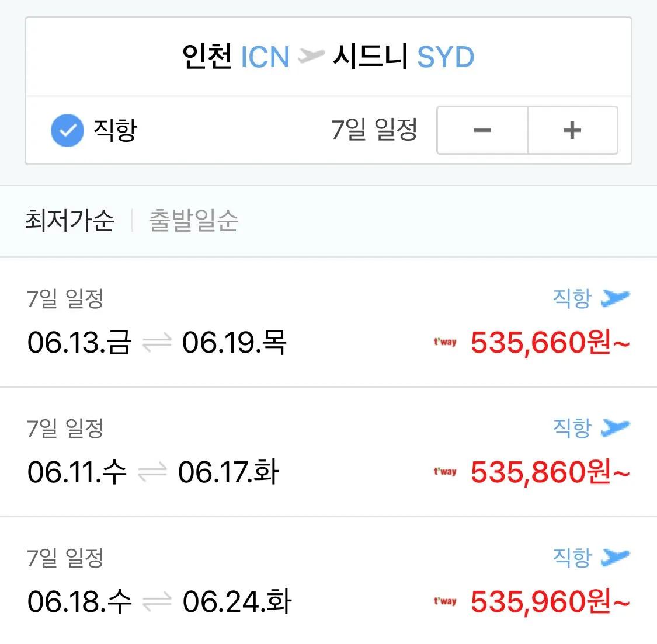Click the t'way logo beside 535,660원
This screenshot has width=657, height=644.
coord(445,342)
